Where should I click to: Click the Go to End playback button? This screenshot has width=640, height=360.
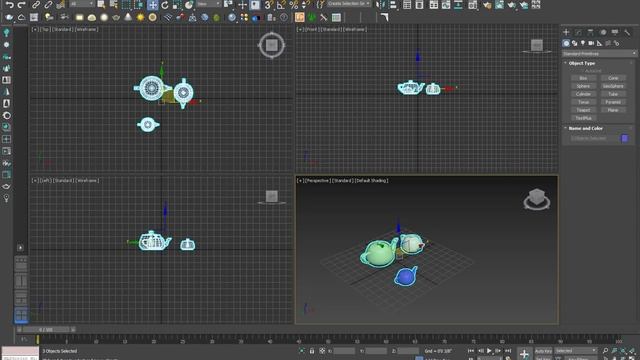[508, 351]
